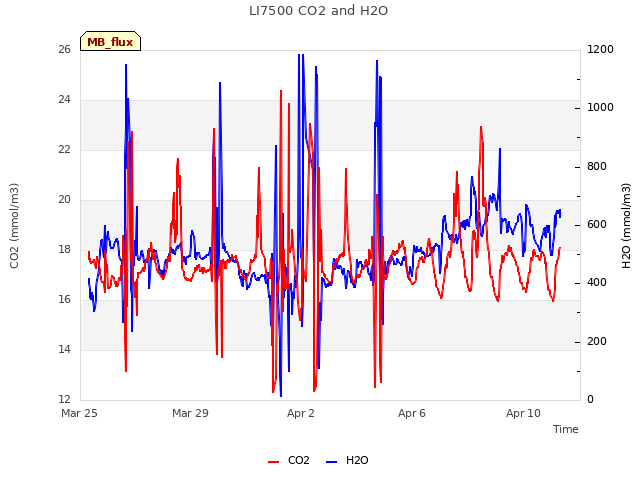The height and width of the screenshot is (480, 640).
Task: Click the 16 value on CO2 axis
Action: tap(64, 300)
